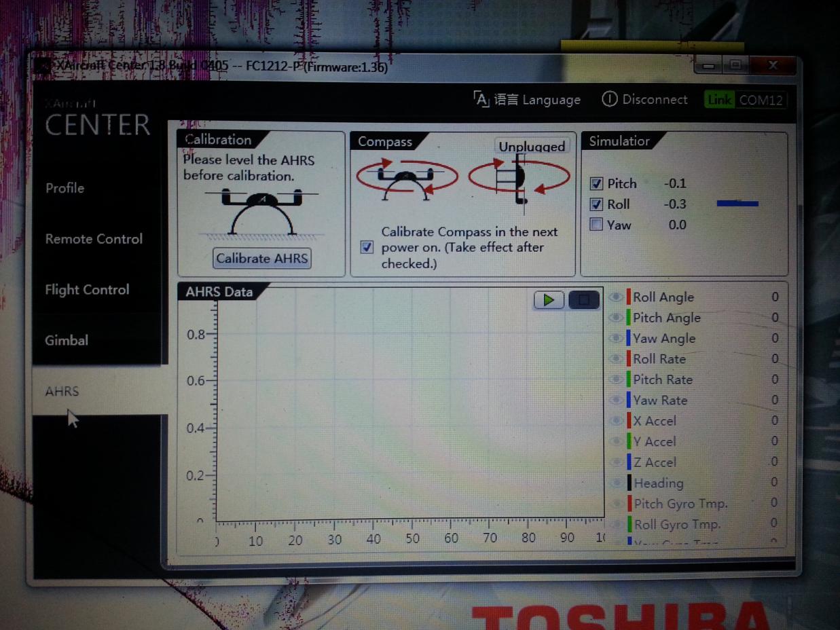
Task: Switch to the Remote Control tab
Action: pos(94,239)
